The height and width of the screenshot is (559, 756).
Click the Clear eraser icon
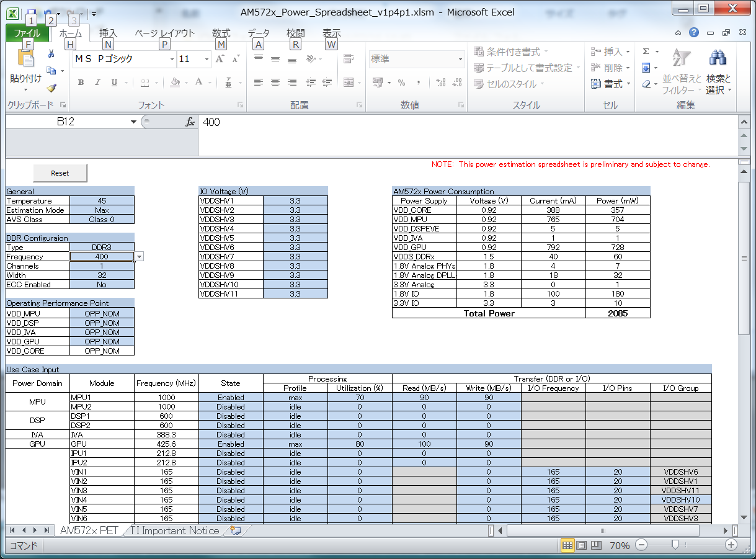(646, 84)
